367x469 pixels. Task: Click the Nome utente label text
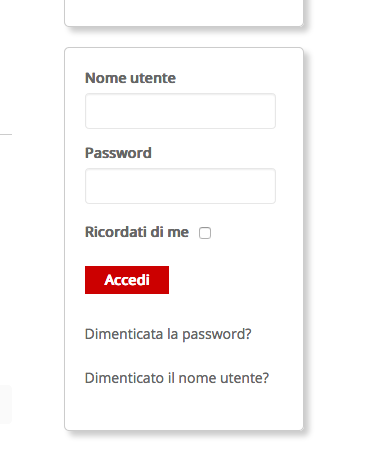click(x=130, y=78)
